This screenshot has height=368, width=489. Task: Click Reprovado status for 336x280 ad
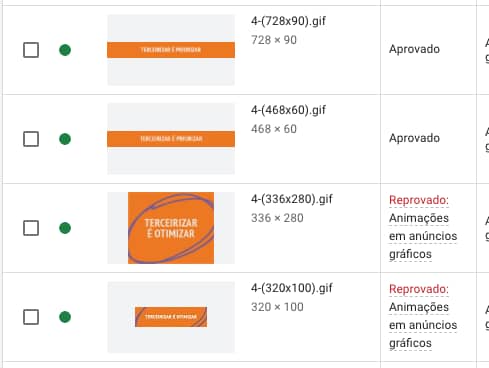click(x=419, y=200)
